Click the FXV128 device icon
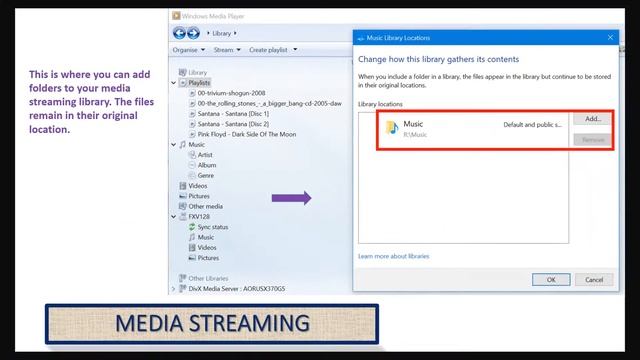Image resolution: width=640 pixels, height=360 pixels. (x=182, y=216)
